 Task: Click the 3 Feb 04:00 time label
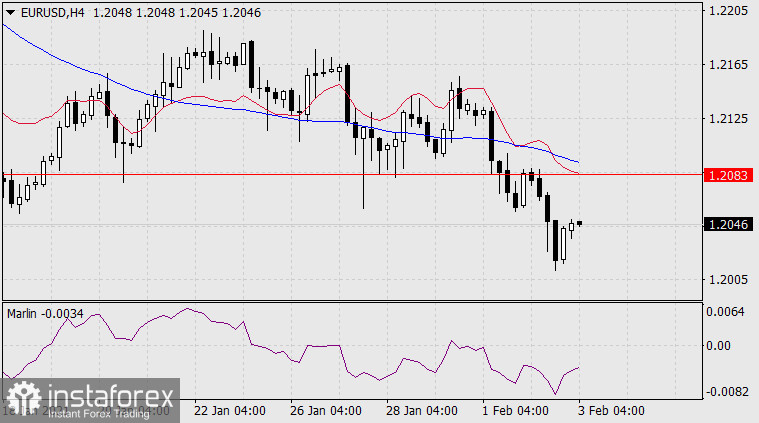(x=611, y=411)
